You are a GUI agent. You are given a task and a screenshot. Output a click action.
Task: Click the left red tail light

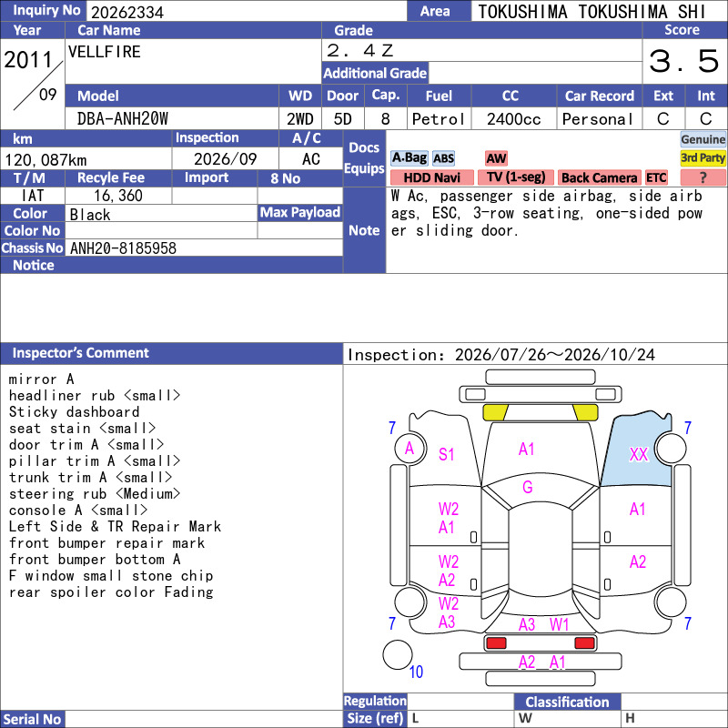[496, 643]
